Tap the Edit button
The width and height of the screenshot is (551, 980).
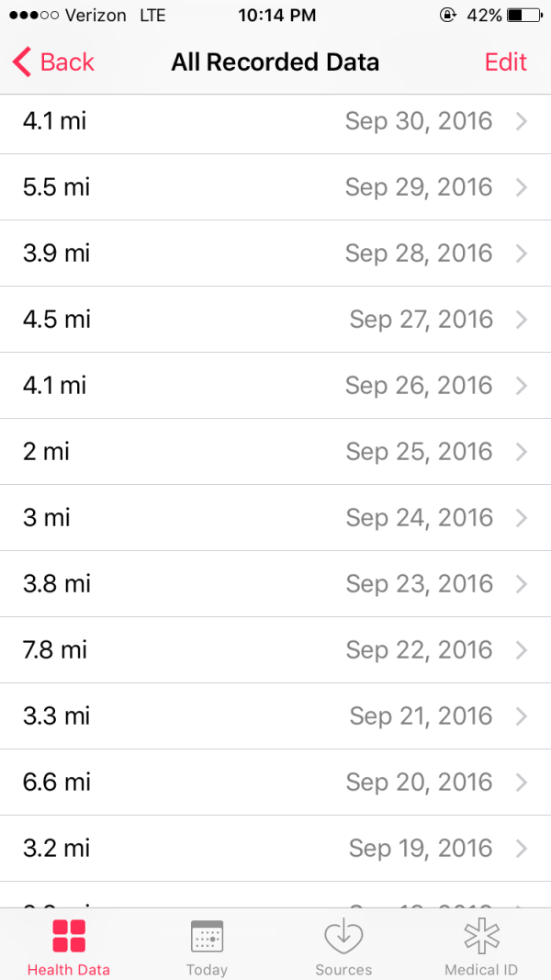pos(506,62)
